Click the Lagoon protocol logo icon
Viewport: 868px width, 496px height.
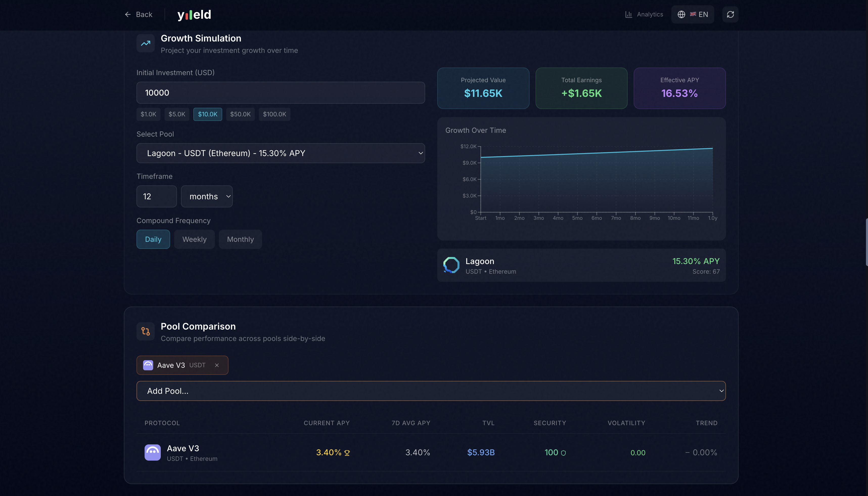click(x=451, y=265)
